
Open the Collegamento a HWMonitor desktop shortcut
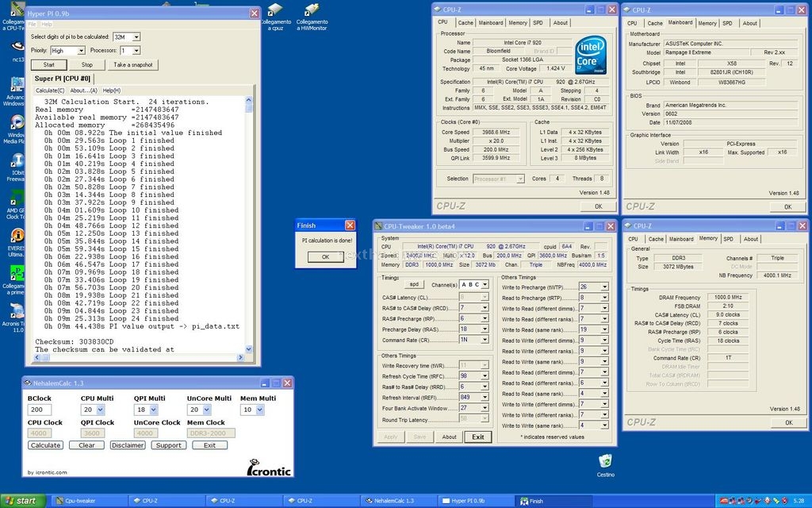[312, 17]
